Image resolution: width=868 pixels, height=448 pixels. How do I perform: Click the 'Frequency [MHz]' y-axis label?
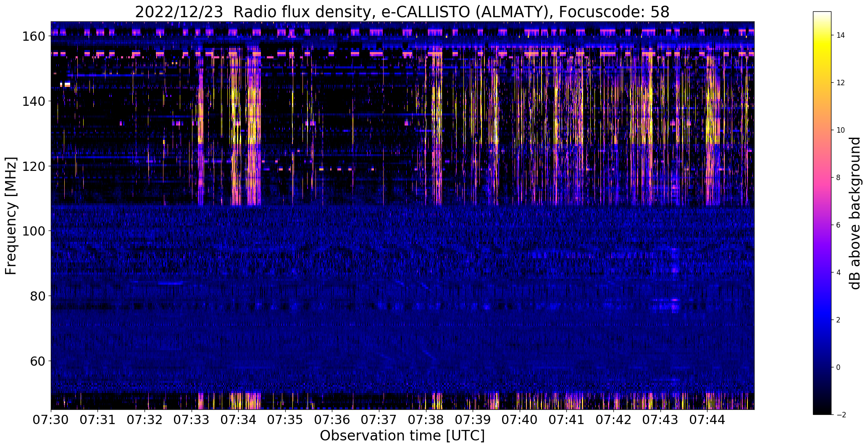pos(11,216)
